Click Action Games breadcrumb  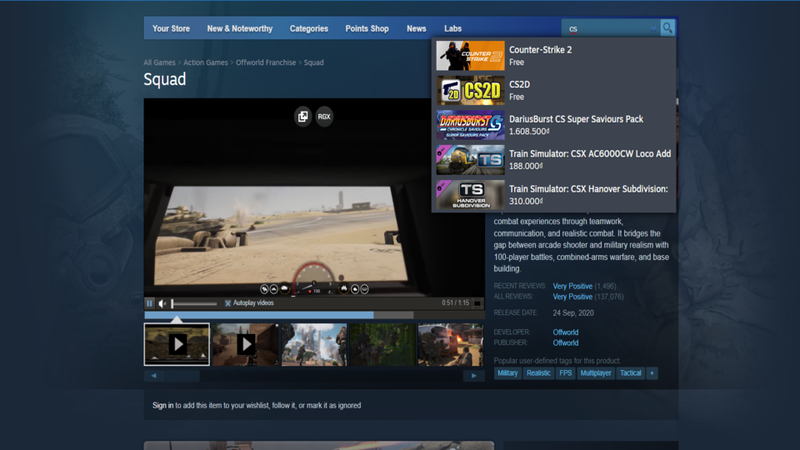coord(206,62)
